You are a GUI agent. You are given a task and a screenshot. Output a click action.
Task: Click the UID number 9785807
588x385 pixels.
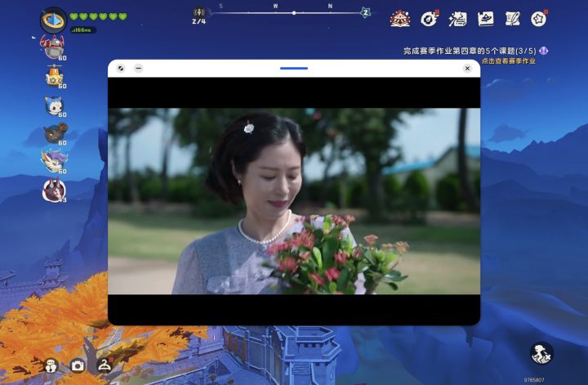[534, 380]
